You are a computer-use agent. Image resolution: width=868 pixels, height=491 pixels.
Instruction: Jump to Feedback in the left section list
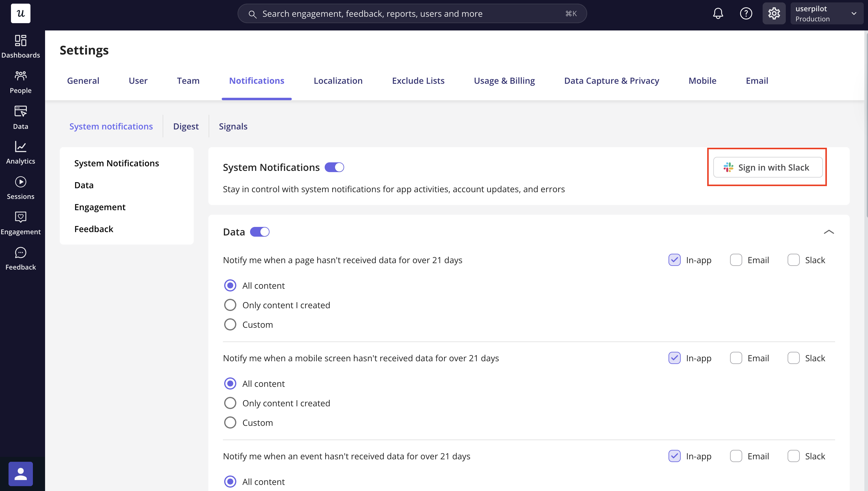(x=94, y=229)
